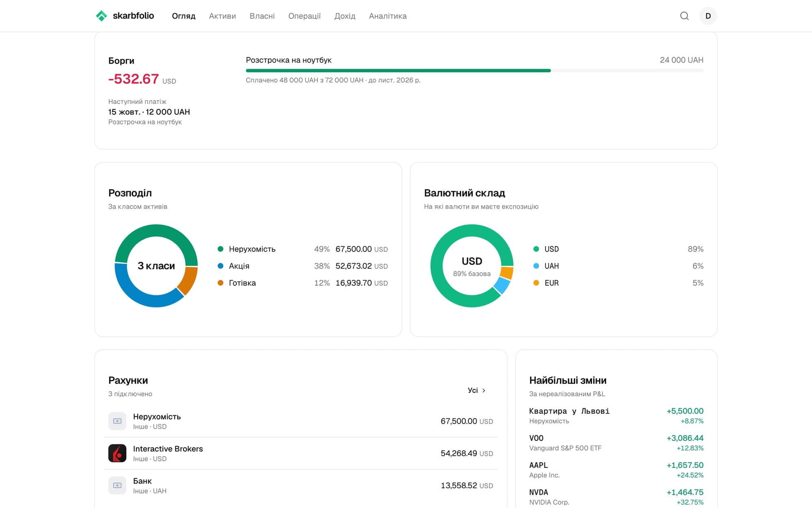
Task: Click the Нерухомість account icon
Action: (x=117, y=421)
